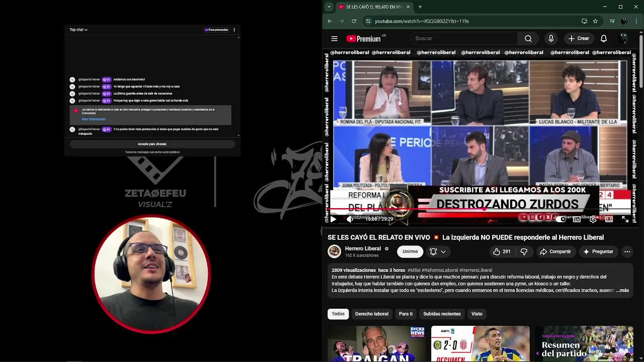Toggle subtitles in the player

point(577,219)
